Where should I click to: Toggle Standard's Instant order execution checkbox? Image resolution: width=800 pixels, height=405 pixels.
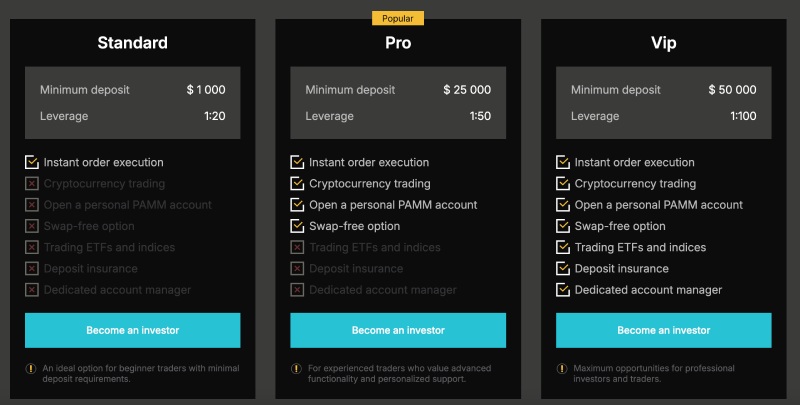[32, 162]
